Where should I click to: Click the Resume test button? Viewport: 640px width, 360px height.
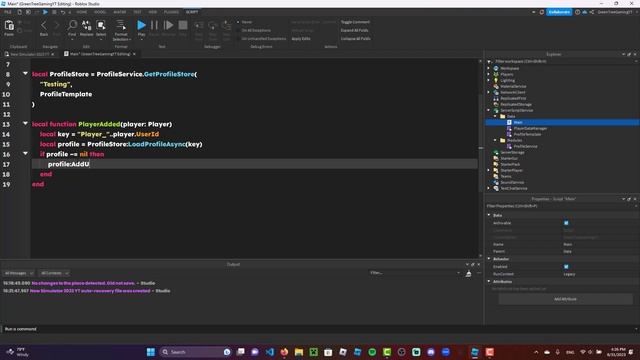pos(168,25)
